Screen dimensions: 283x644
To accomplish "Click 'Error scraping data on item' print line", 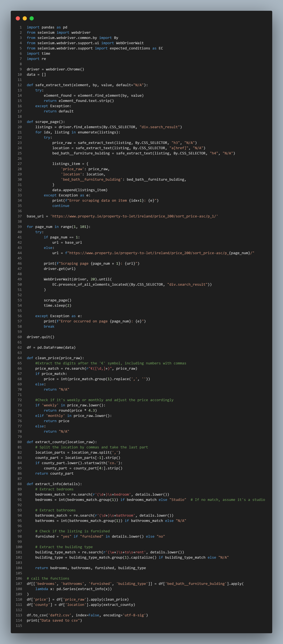I will coord(105,200).
